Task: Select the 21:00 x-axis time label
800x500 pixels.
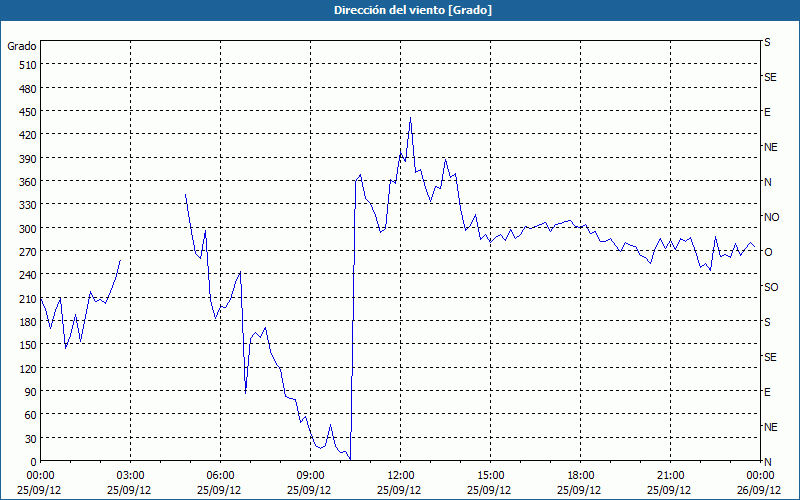Action: [670, 476]
